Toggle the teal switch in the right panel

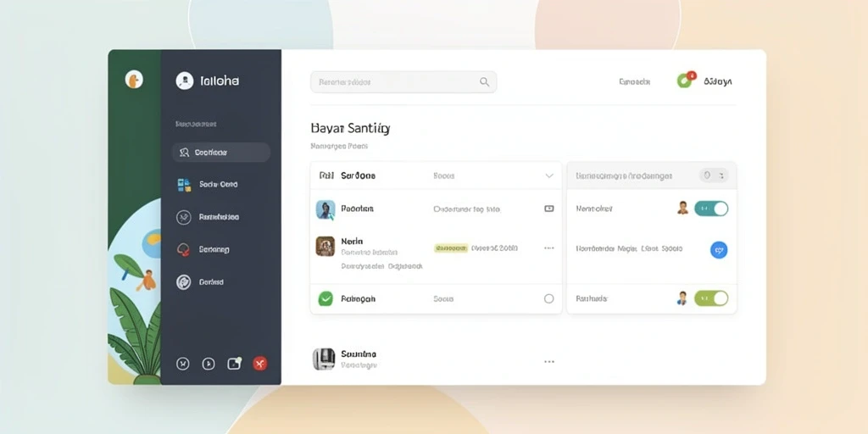coord(711,209)
